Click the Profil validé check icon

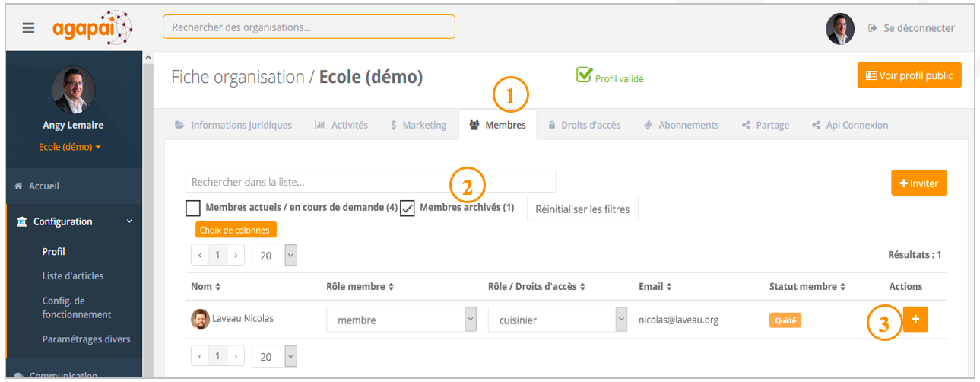584,75
